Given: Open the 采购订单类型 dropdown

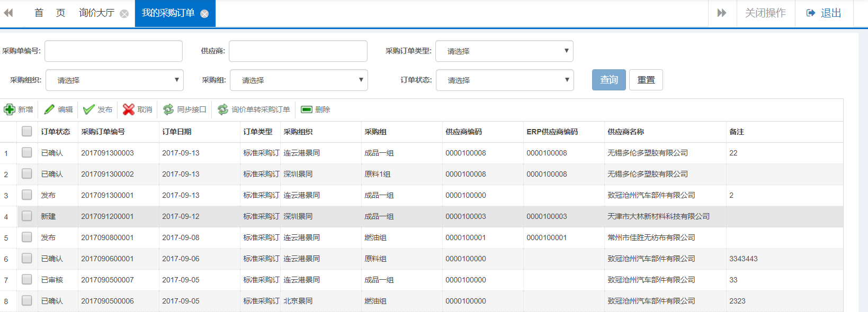Looking at the screenshot, I should click(x=504, y=51).
